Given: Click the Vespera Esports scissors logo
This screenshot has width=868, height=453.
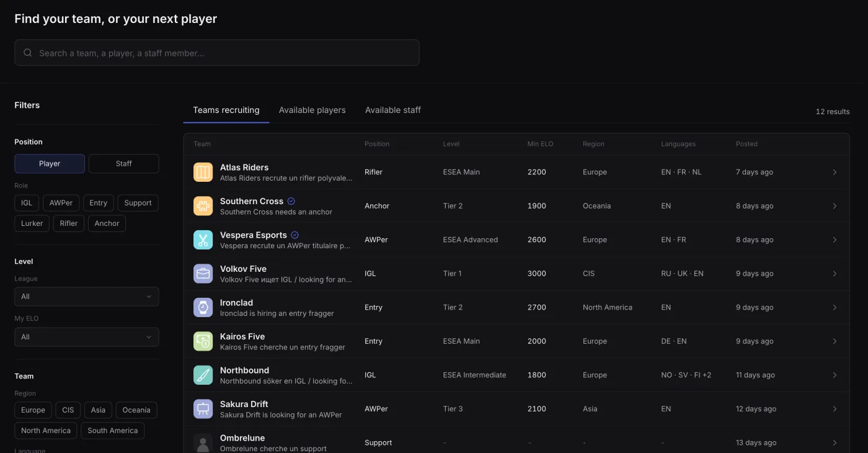Looking at the screenshot, I should tap(203, 240).
